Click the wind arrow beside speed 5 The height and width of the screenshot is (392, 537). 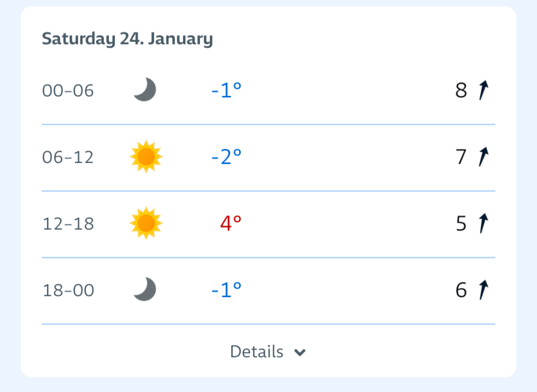tap(484, 224)
